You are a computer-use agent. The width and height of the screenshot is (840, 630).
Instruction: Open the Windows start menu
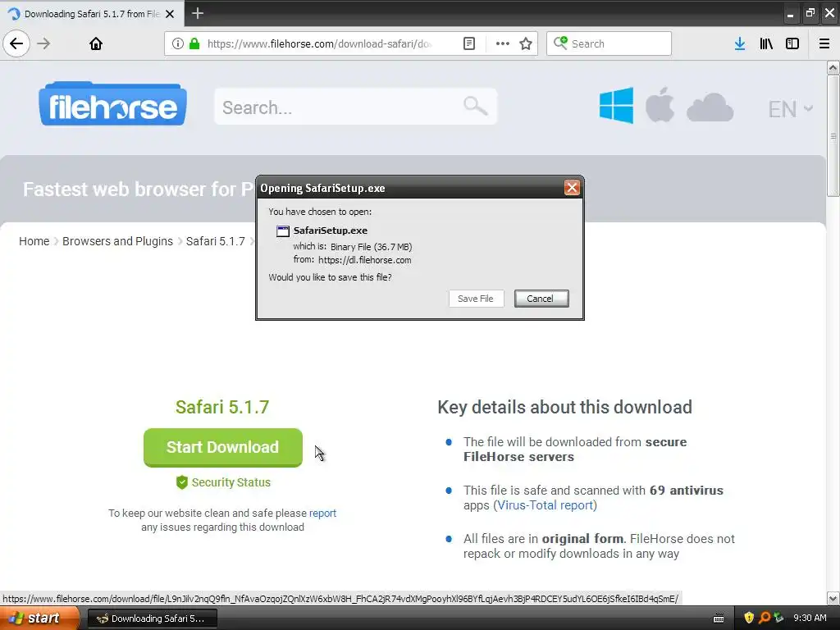pyautogui.click(x=39, y=619)
